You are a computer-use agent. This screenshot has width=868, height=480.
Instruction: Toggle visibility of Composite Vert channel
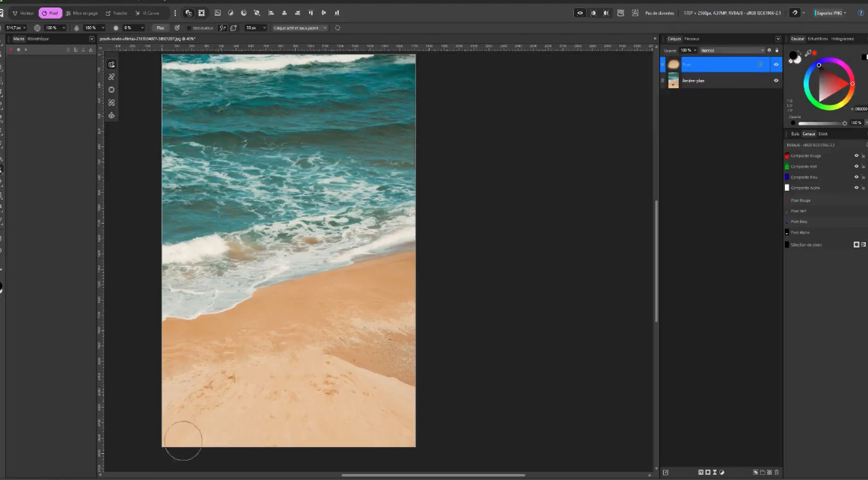[856, 167]
